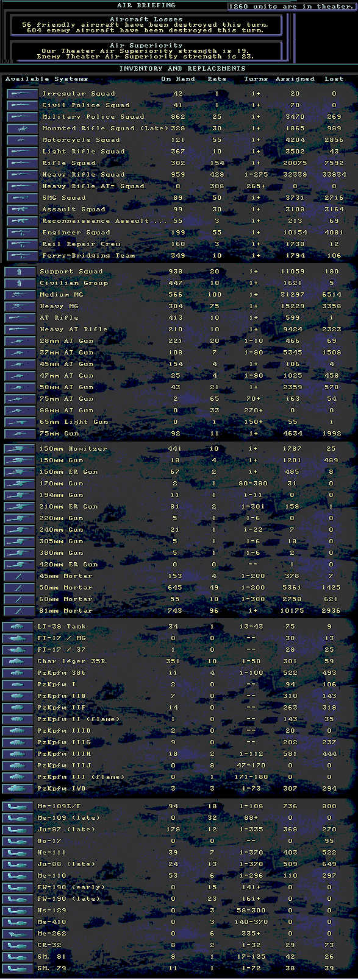Select the Me-109E/F aircraft icon
Viewport: 358px width, 980px height.
click(18, 806)
